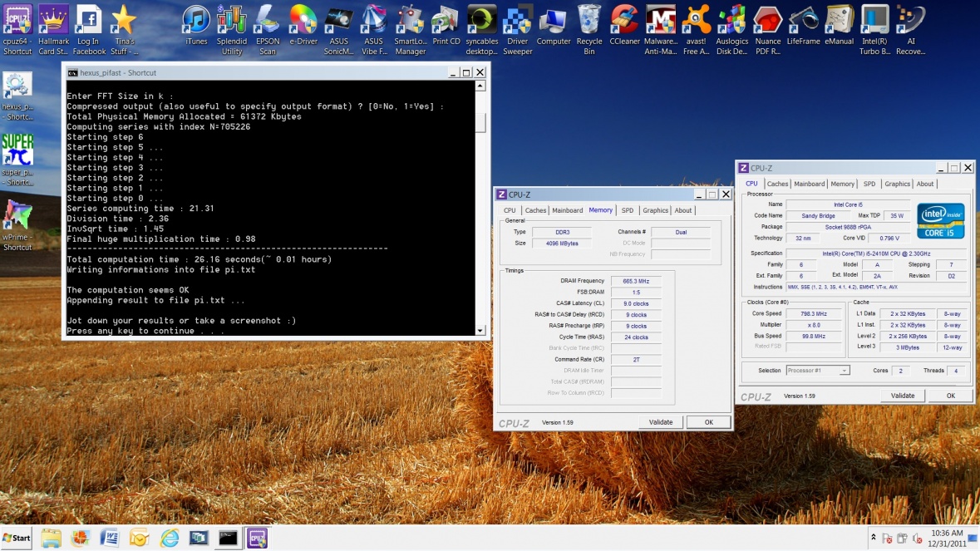980x551 pixels.
Task: Click Validate in the CPU-Z processor info window
Action: (903, 396)
